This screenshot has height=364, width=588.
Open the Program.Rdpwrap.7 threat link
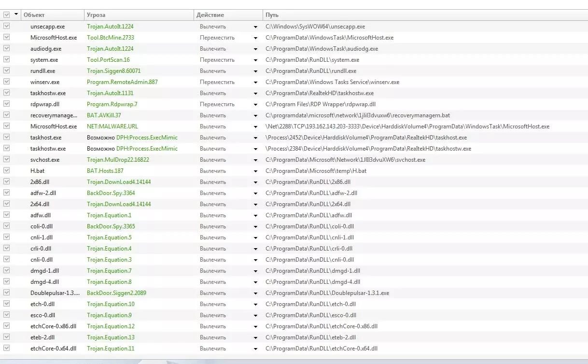[112, 104]
